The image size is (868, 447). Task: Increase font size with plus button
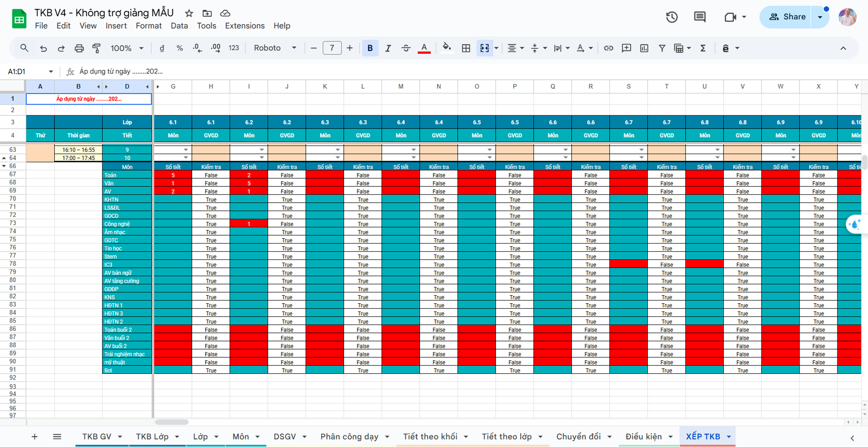(x=350, y=48)
